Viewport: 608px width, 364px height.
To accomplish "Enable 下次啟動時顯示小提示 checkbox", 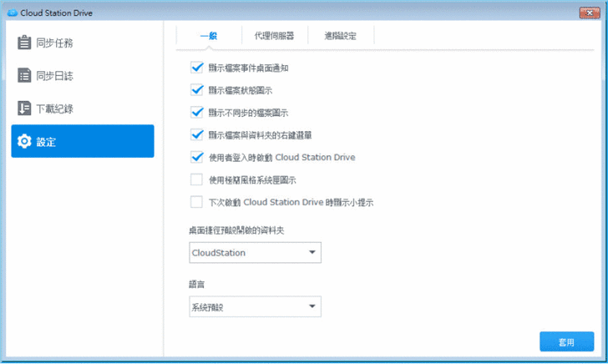I will coord(196,202).
